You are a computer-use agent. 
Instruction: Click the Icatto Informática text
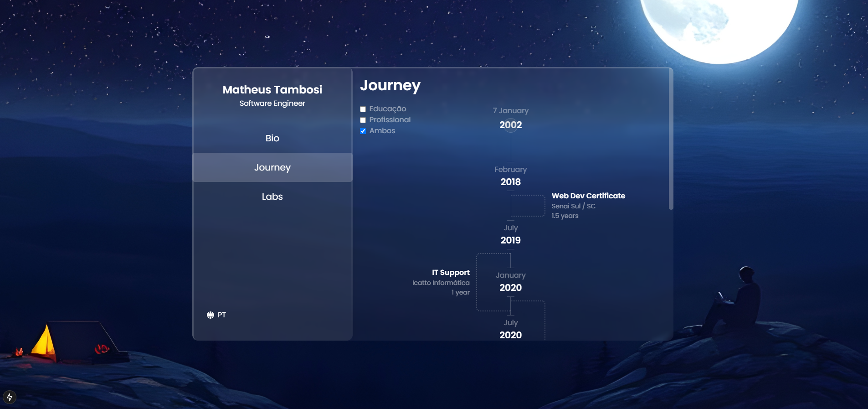coord(441,283)
